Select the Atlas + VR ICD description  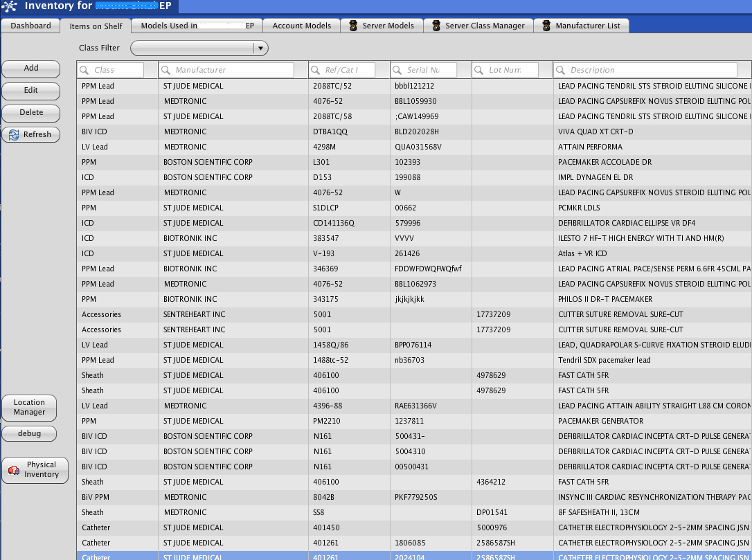tap(583, 253)
